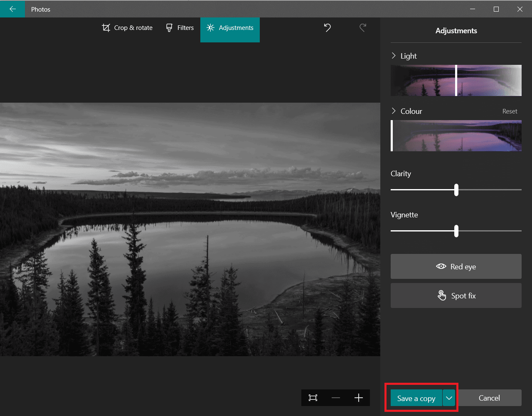This screenshot has height=416, width=532.
Task: Click the fit-to-window zoom icon
Action: (313, 398)
